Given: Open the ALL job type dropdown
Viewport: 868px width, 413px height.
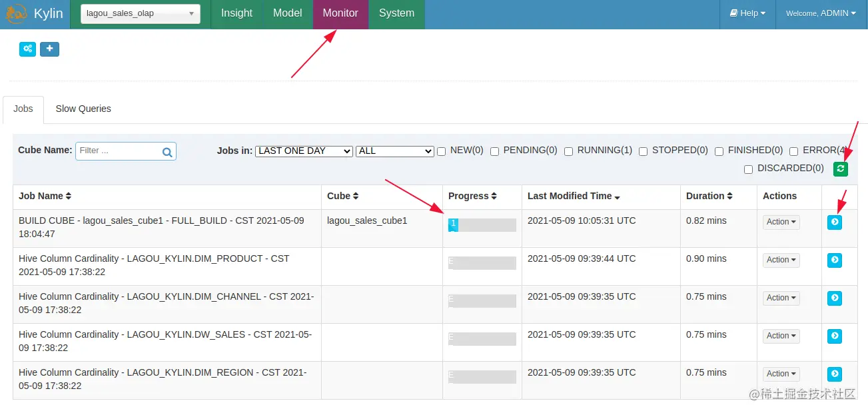Looking at the screenshot, I should (x=395, y=151).
